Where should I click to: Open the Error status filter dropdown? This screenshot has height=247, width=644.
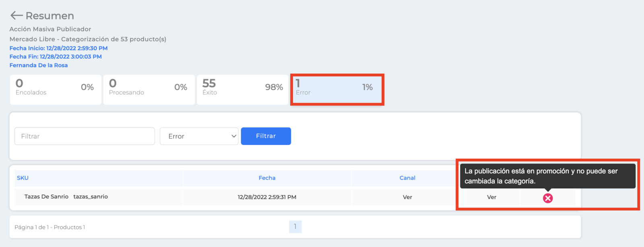pos(199,136)
